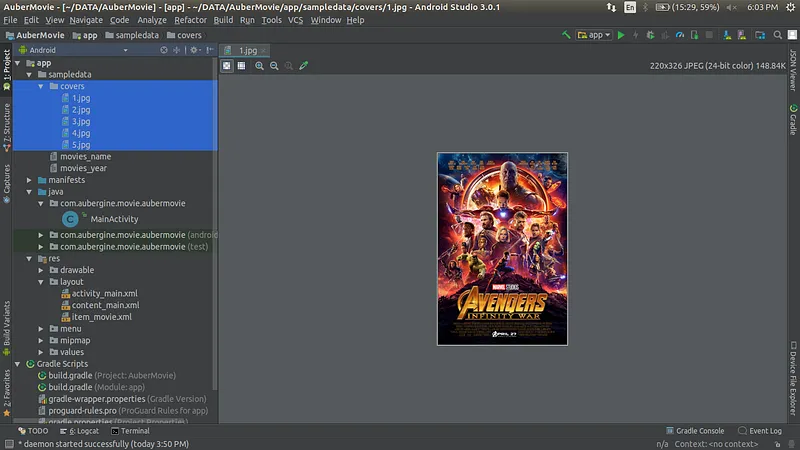This screenshot has width=800, height=450.
Task: Select 3.jpg in the covers folder
Action: point(81,121)
